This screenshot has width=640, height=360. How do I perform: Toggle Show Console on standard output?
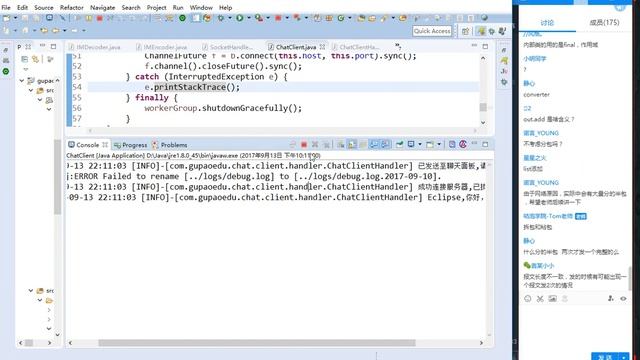(373, 144)
